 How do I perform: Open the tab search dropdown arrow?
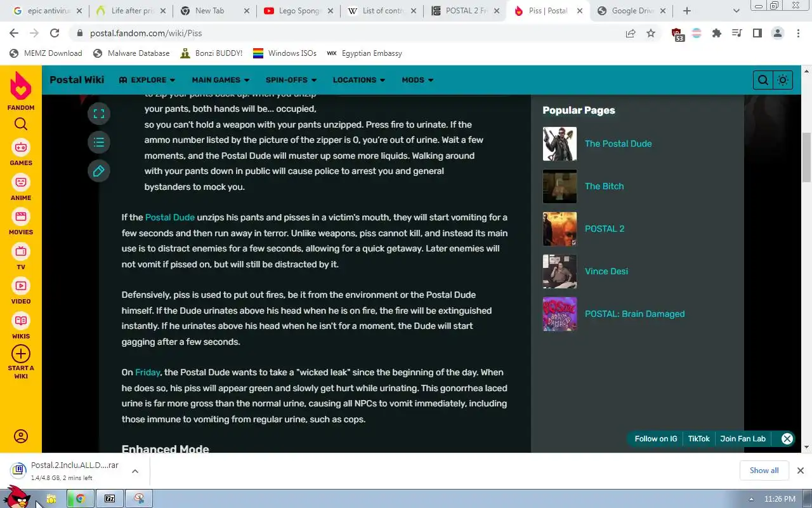pyautogui.click(x=736, y=11)
